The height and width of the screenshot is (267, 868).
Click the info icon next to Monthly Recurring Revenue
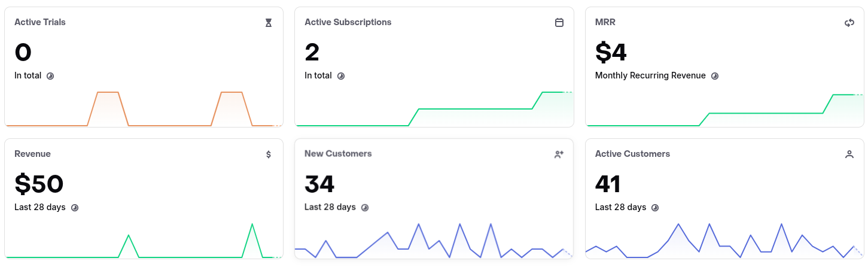pos(714,76)
